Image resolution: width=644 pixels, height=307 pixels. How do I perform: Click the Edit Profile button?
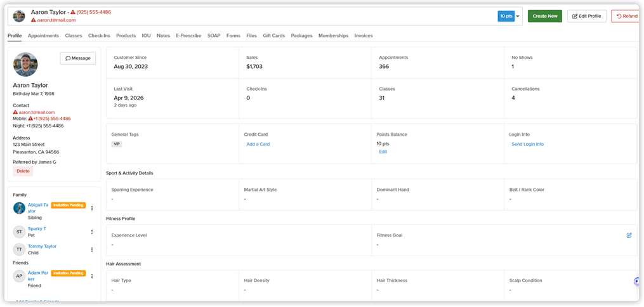pyautogui.click(x=586, y=16)
